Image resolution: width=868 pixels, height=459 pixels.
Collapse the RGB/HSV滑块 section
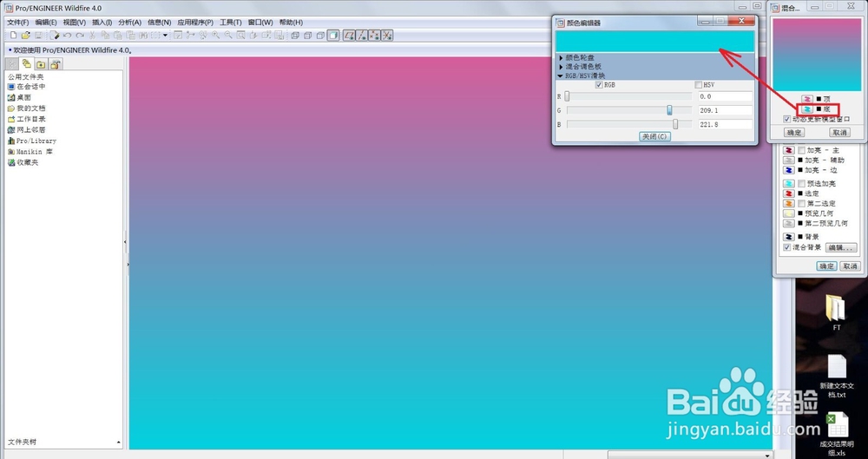(561, 75)
